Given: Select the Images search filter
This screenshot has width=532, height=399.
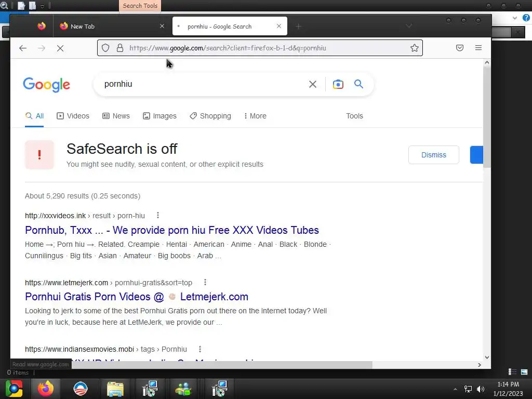Looking at the screenshot, I should pos(159,116).
